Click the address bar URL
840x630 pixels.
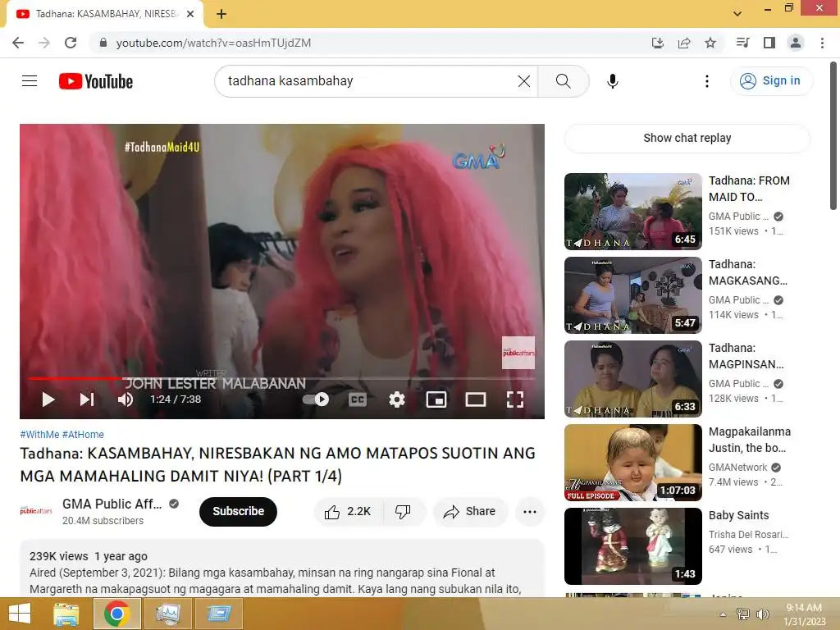tap(213, 43)
